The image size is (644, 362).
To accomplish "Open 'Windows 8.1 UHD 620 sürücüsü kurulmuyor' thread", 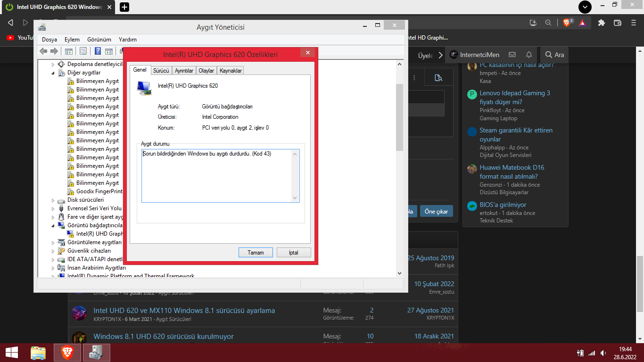I will (x=164, y=337).
